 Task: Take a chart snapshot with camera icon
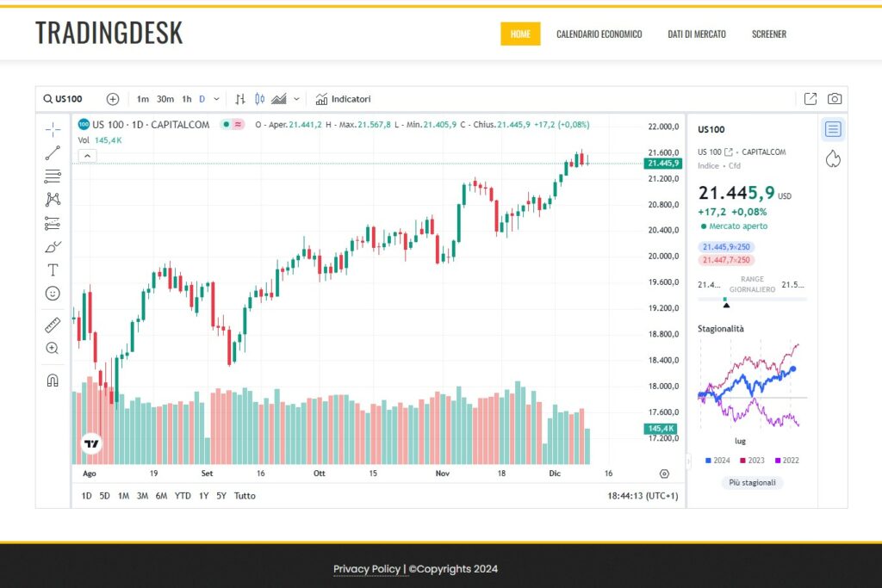point(835,99)
